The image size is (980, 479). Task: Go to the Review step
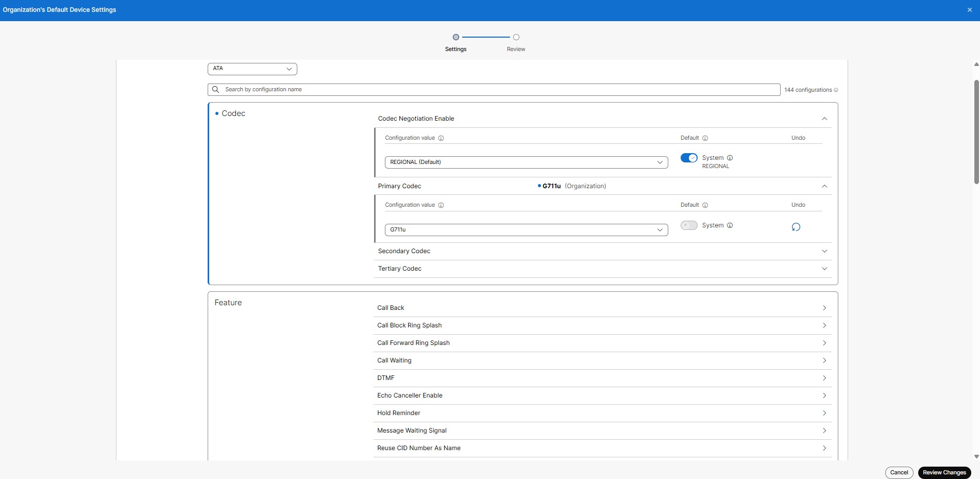pos(516,38)
